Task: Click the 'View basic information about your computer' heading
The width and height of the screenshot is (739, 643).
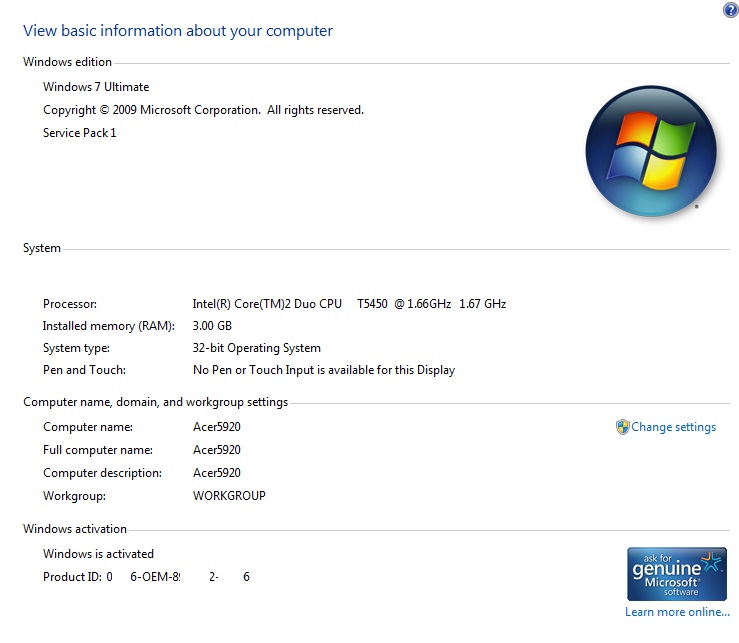Action: pos(178,31)
